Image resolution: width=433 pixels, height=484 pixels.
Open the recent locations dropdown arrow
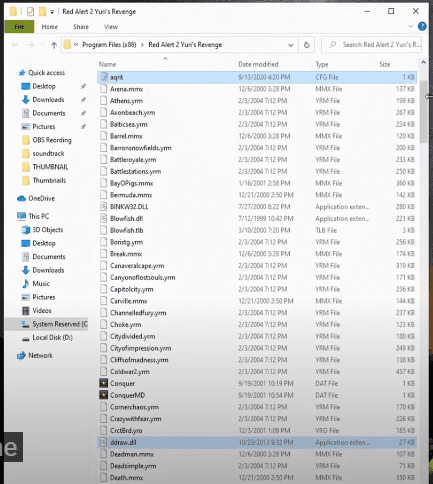pyautogui.click(x=42, y=45)
